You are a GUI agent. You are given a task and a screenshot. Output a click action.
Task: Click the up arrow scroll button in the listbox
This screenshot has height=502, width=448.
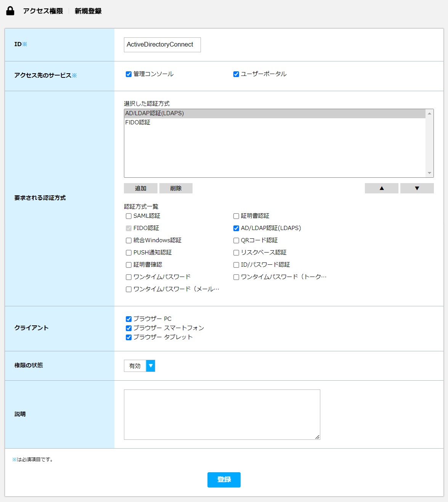[430, 113]
